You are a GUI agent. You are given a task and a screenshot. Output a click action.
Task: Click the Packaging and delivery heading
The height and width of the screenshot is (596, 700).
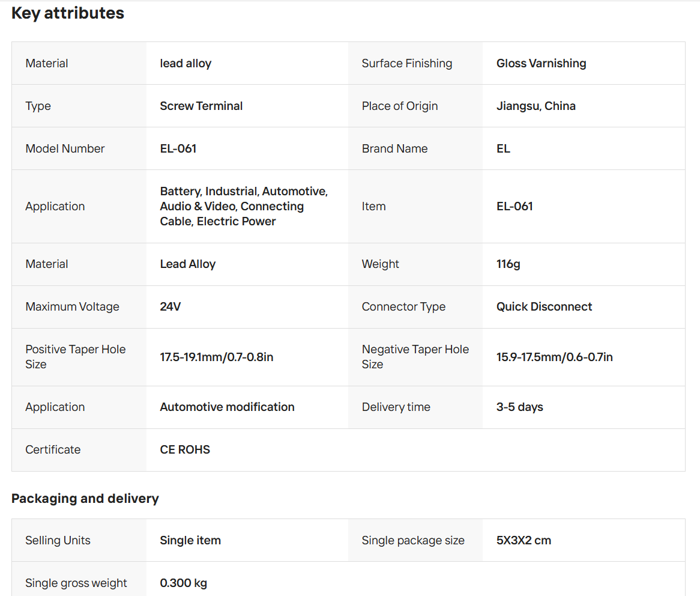85,498
